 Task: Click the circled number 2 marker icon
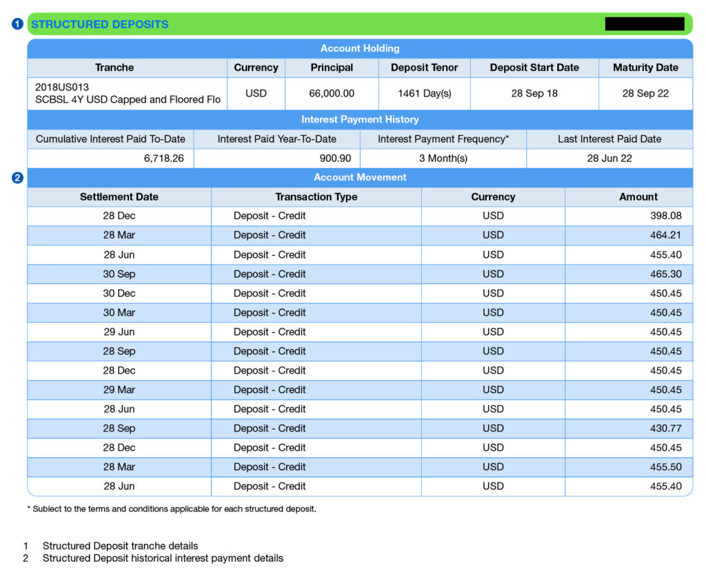tap(18, 178)
